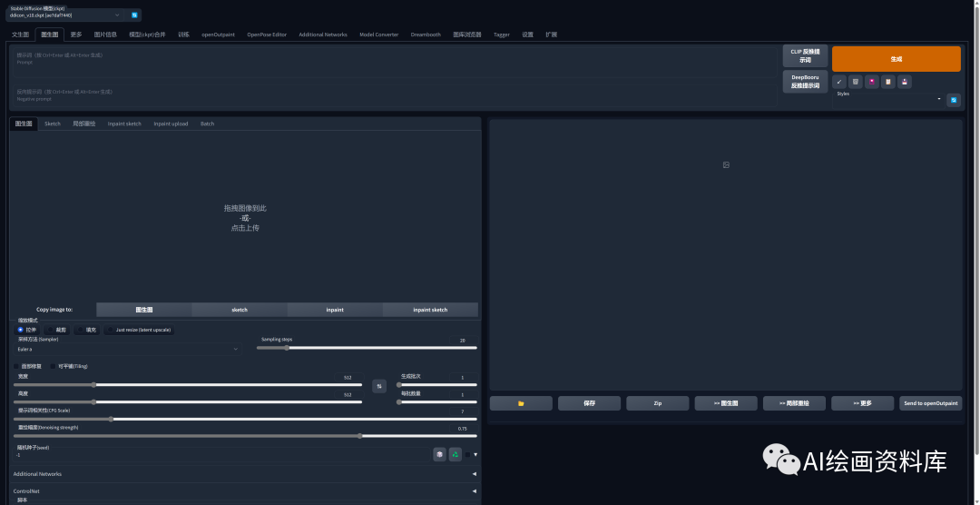Image resolution: width=980 pixels, height=505 pixels.
Task: Reuse last seed with the recycle icon
Action: [x=456, y=454]
